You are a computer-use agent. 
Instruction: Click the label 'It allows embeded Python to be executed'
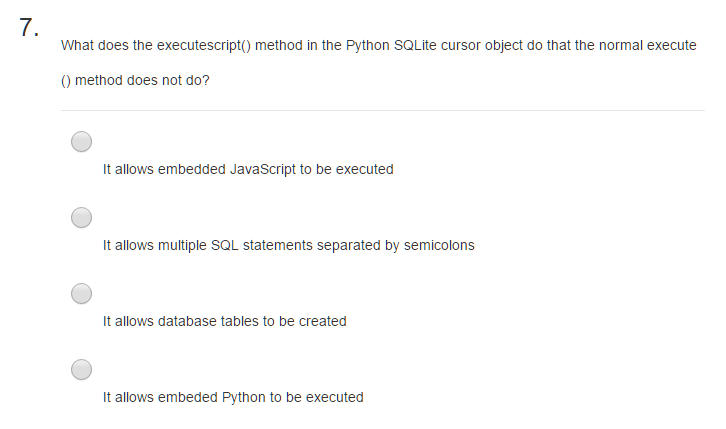point(233,397)
